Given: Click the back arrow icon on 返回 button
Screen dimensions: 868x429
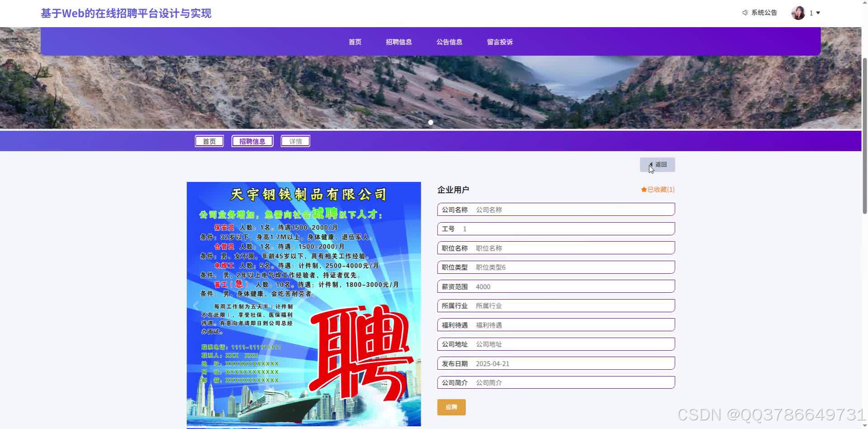Looking at the screenshot, I should pyautogui.click(x=651, y=165).
